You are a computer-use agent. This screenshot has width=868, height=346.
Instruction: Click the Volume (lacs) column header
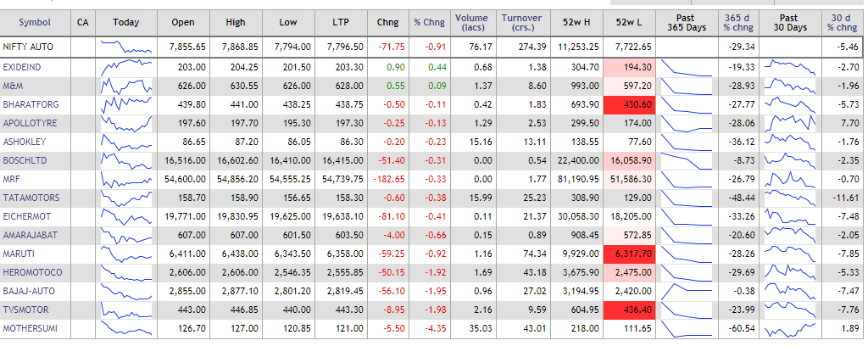pos(470,20)
